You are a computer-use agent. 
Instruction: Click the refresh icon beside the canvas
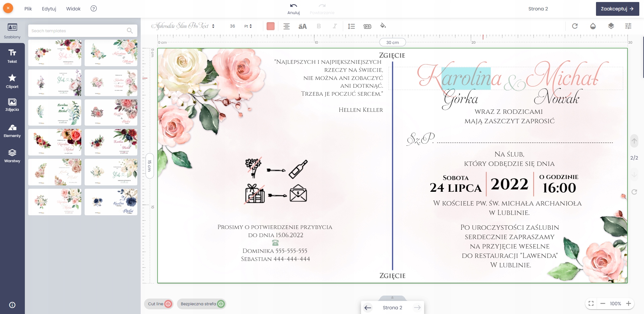point(634,192)
